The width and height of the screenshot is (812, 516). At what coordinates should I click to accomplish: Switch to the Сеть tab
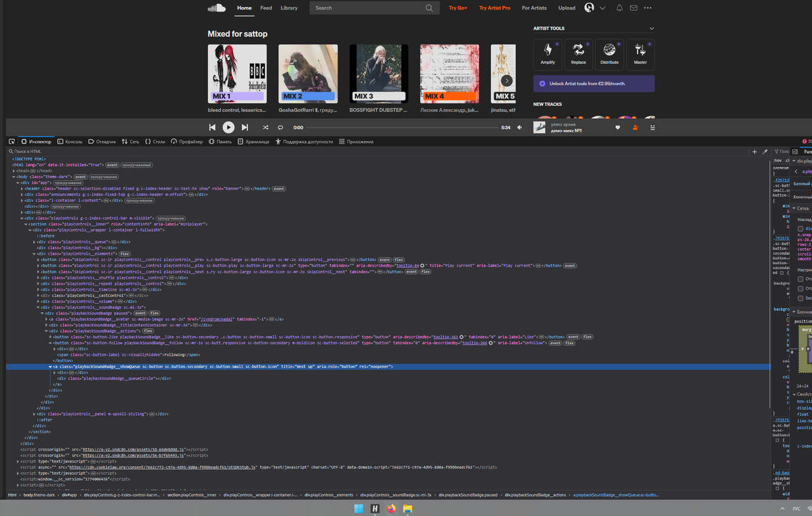(x=130, y=142)
